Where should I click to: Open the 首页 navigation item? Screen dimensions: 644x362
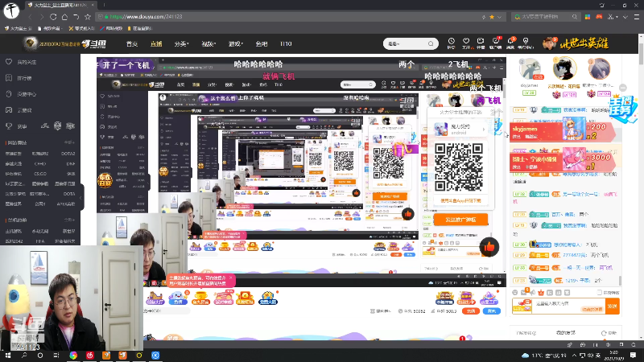pyautogui.click(x=132, y=43)
